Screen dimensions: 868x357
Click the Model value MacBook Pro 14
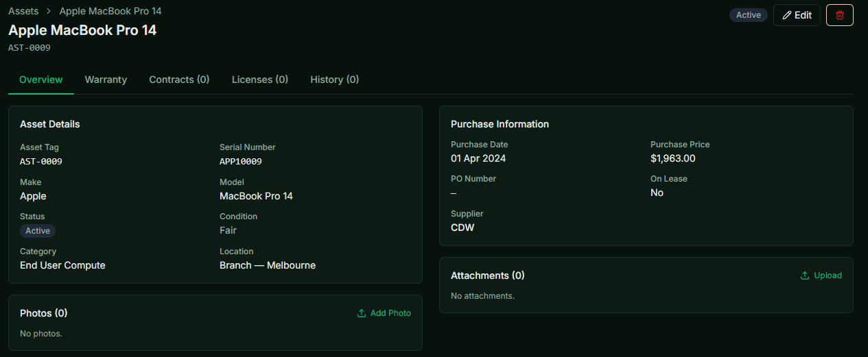256,196
